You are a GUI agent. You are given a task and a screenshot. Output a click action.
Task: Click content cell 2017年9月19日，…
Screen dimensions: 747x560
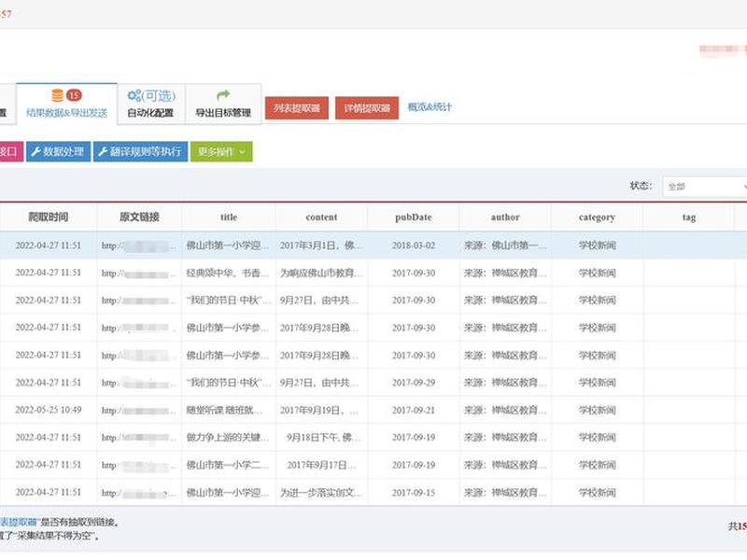coord(319,410)
